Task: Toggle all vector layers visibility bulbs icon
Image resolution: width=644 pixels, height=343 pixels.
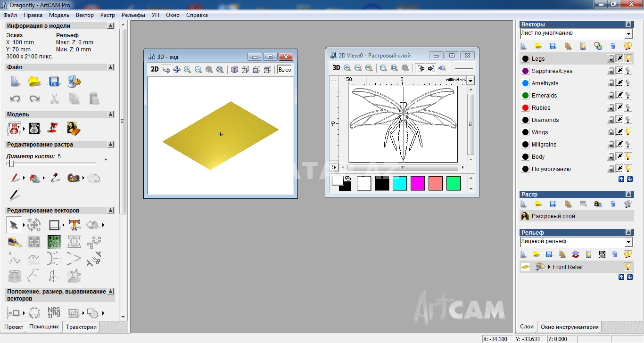Action: coord(627,46)
